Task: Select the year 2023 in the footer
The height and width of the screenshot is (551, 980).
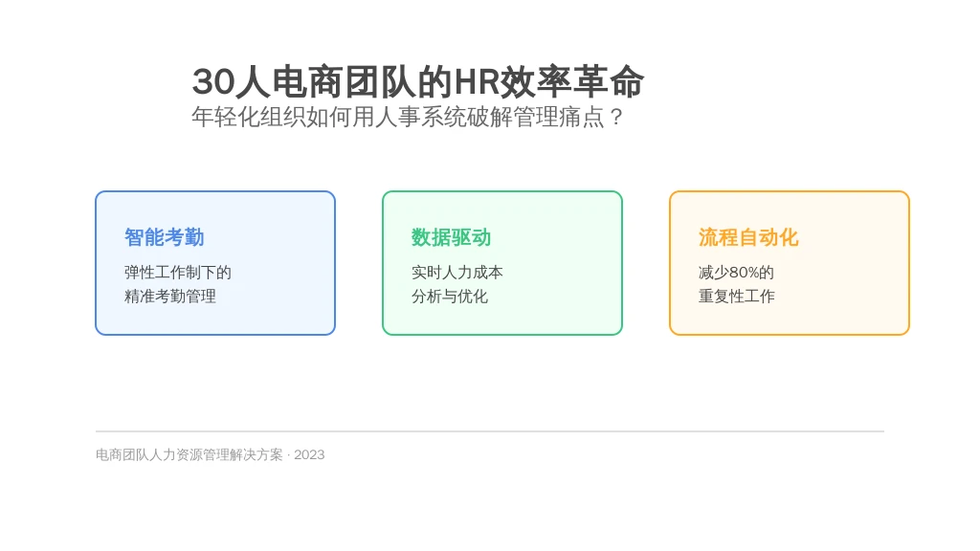Action: pyautogui.click(x=309, y=455)
